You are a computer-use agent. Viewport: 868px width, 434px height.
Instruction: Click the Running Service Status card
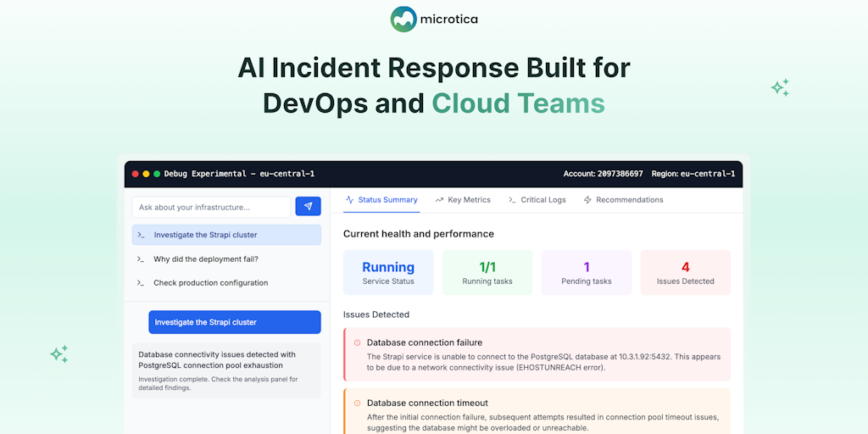point(388,272)
